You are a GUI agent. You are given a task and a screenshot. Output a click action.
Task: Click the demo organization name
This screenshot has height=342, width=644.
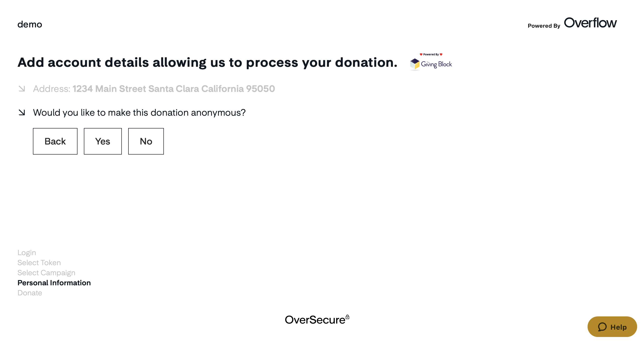coord(30,24)
